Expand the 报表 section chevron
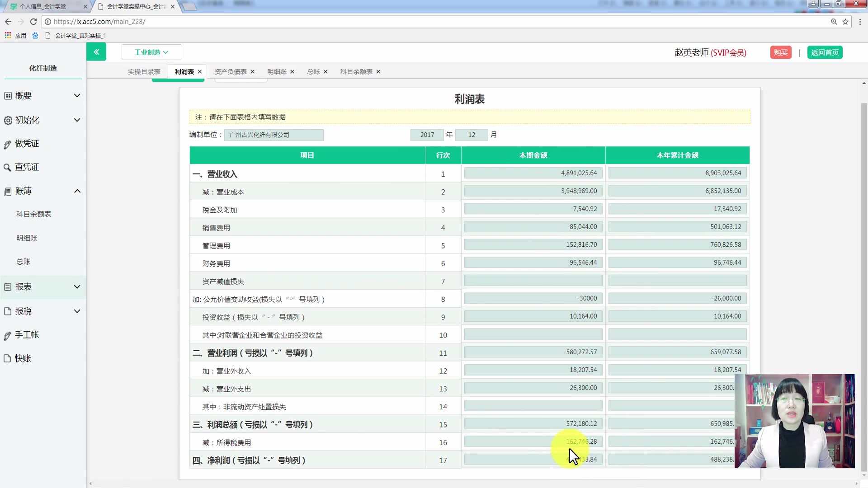 [x=77, y=287]
